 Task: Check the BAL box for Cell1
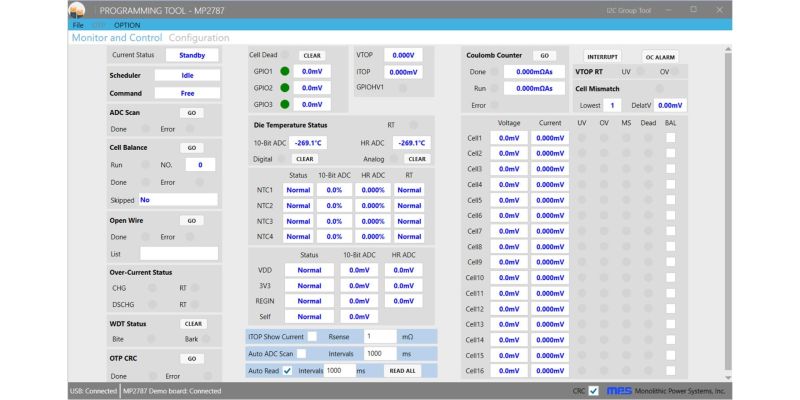click(670, 138)
